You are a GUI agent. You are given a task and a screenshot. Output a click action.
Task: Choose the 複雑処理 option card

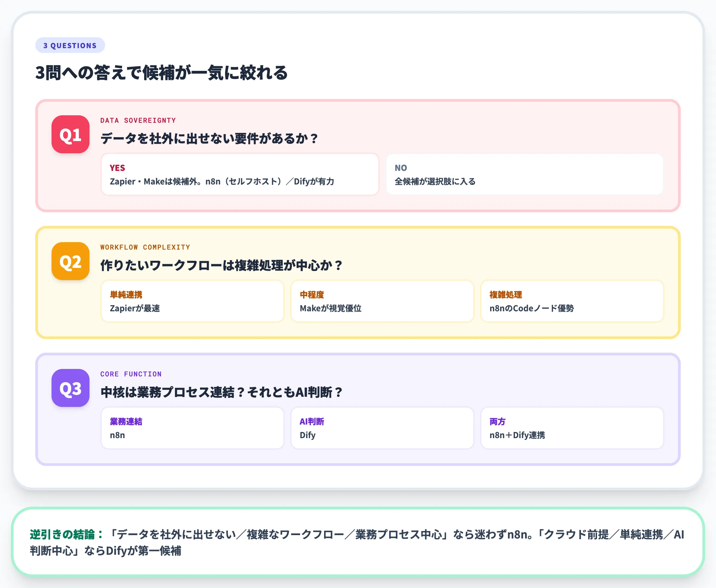pyautogui.click(x=572, y=301)
